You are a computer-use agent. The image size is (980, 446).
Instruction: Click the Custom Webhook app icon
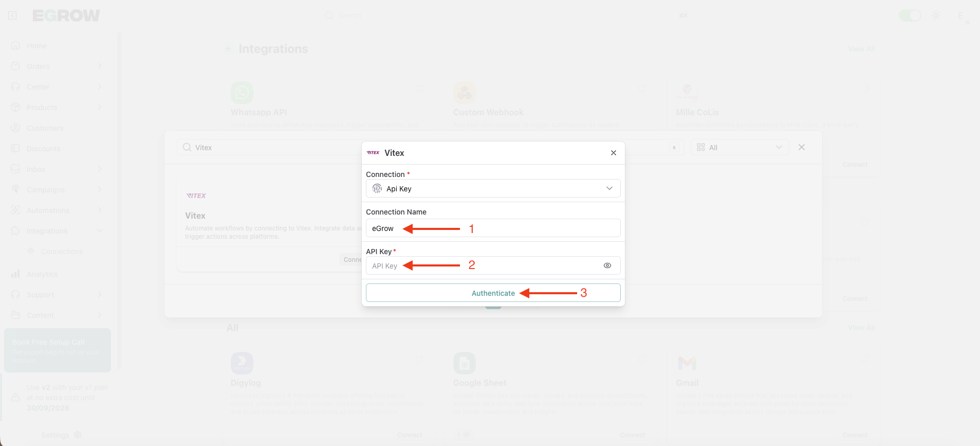click(x=465, y=93)
